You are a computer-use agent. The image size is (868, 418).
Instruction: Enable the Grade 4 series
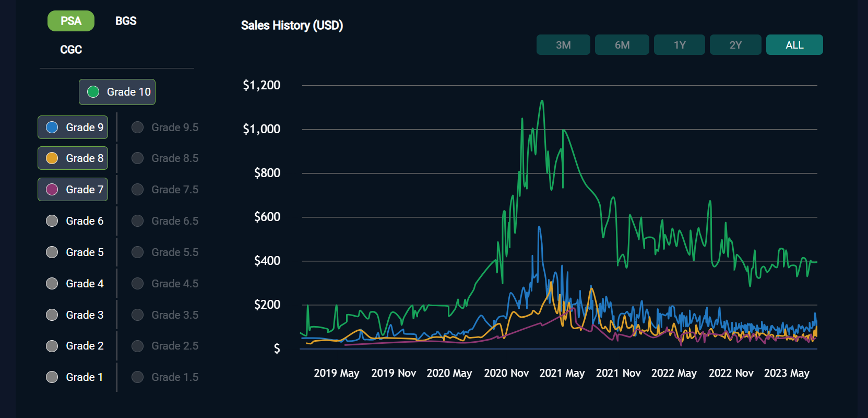[75, 284]
